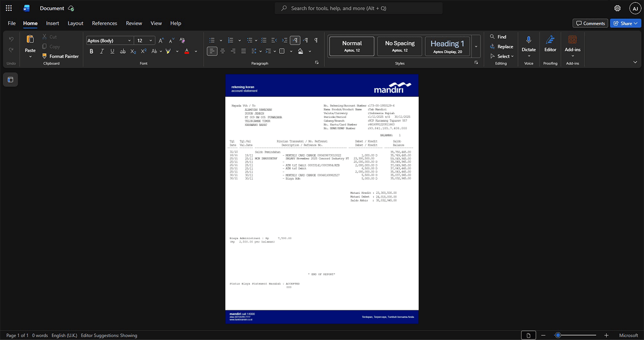Click the Add-ins icon

point(572,40)
